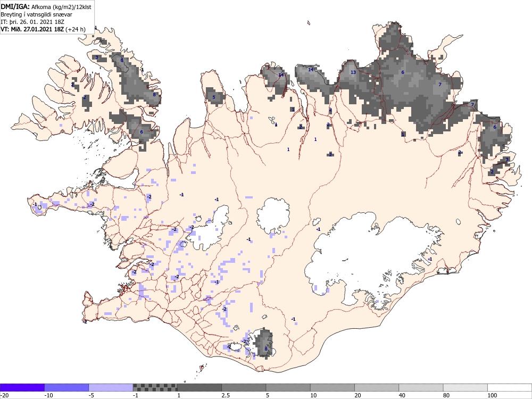Pick the light gray 20 to 40 swatch
Image resolution: width=532 pixels, height=399 pixels.
[x=377, y=387]
